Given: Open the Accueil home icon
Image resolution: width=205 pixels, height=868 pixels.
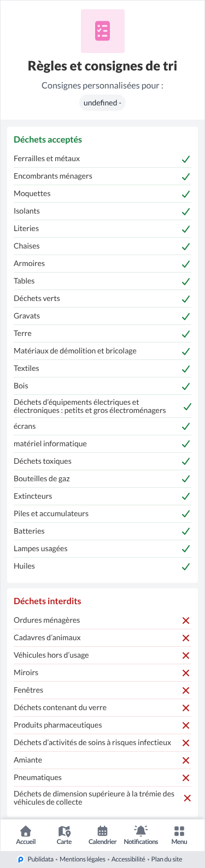Looking at the screenshot, I should [x=26, y=831].
